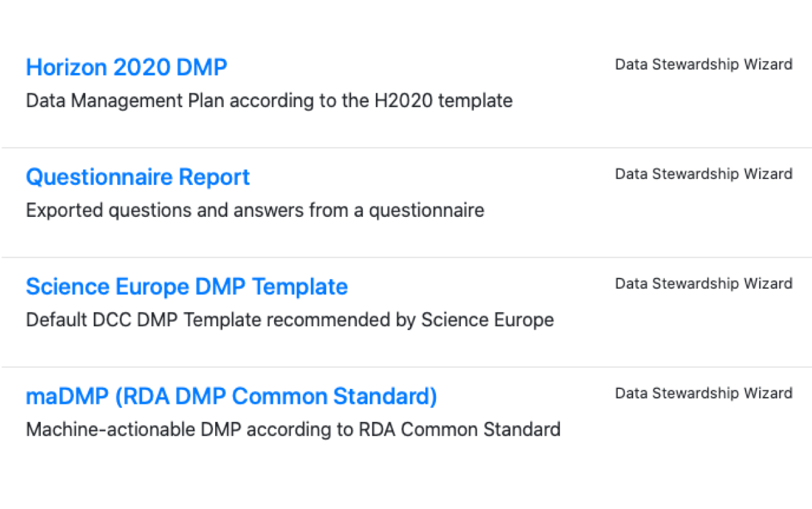
Task: Select the machine-actionable DMP description text
Action: coord(293,429)
